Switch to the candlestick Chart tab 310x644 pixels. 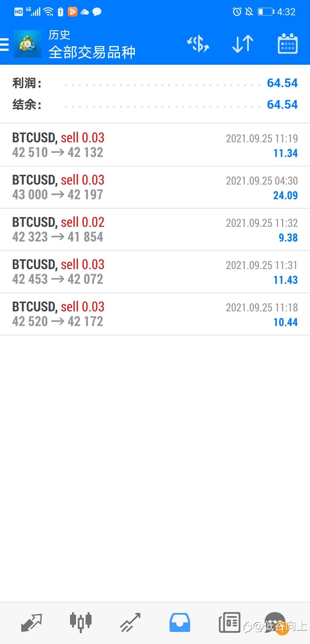tap(81, 623)
